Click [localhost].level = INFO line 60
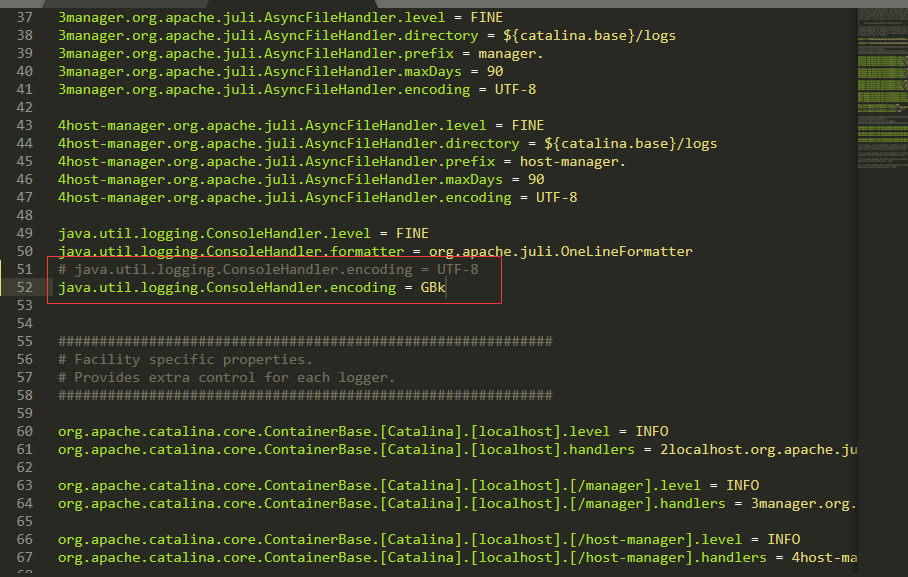Screen dimensions: 908x577 pyautogui.click(x=363, y=431)
